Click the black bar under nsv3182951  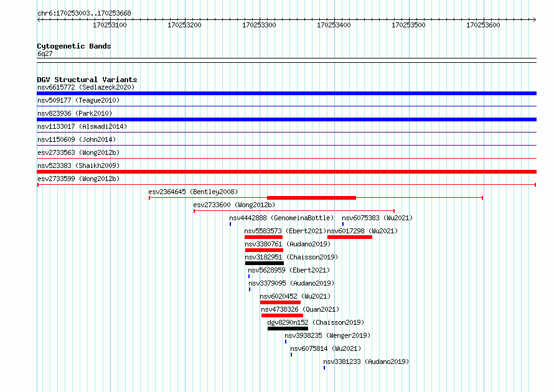(x=265, y=263)
